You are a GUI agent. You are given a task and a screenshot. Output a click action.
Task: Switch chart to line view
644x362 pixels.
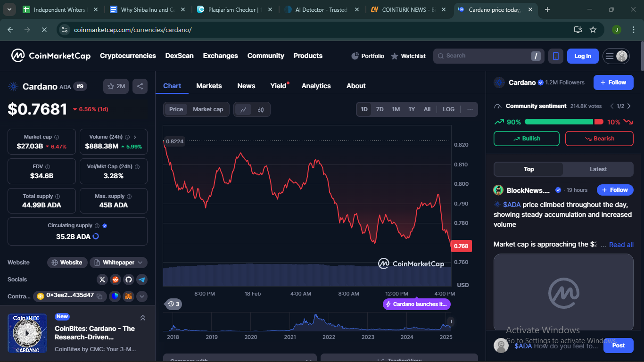(243, 109)
